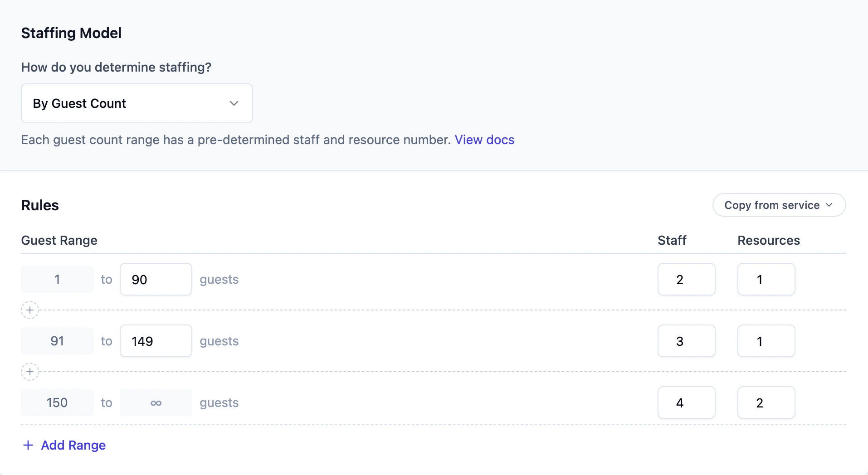This screenshot has height=475, width=868.
Task: Click the plus icon next to Add Range
Action: pos(28,445)
